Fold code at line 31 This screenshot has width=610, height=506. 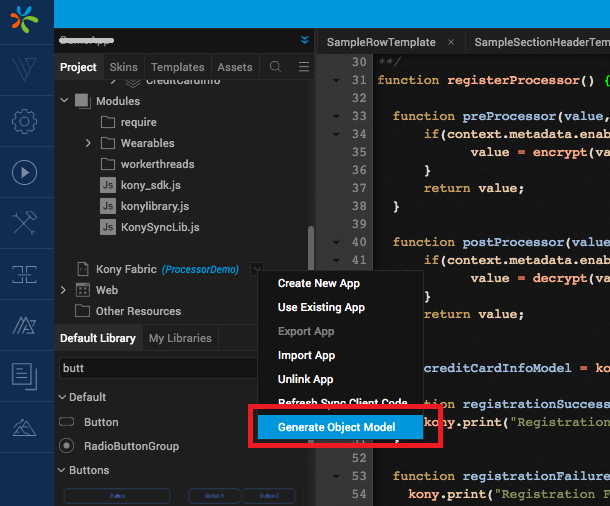[x=336, y=81]
